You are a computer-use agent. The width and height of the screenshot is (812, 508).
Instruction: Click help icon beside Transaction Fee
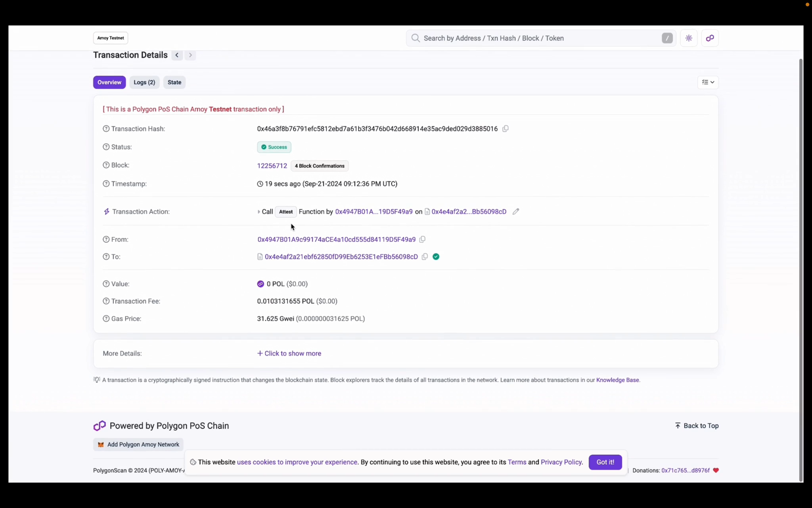pos(106,301)
